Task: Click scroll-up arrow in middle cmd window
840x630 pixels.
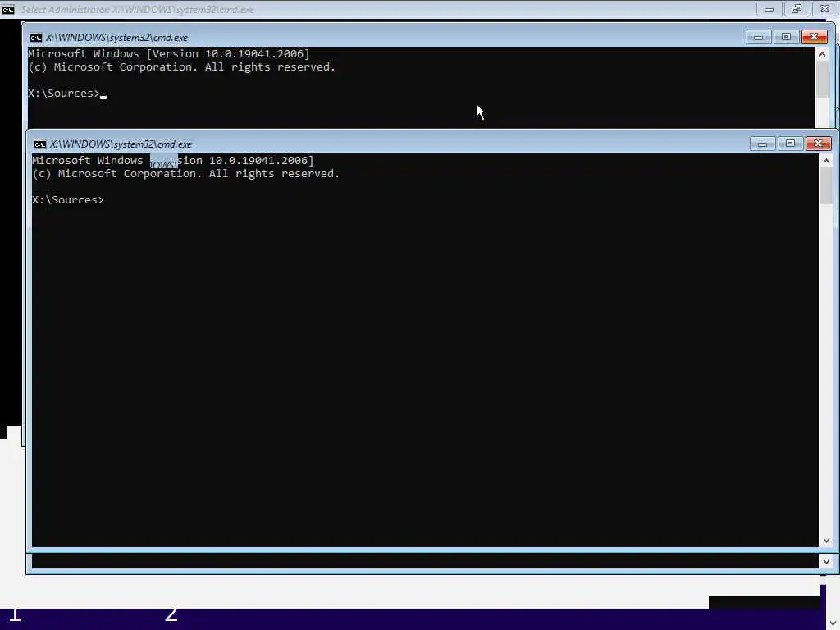Action: [822, 54]
